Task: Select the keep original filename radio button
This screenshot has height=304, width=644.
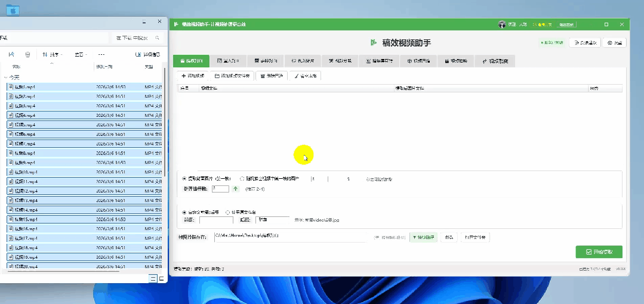Action: pyautogui.click(x=228, y=212)
